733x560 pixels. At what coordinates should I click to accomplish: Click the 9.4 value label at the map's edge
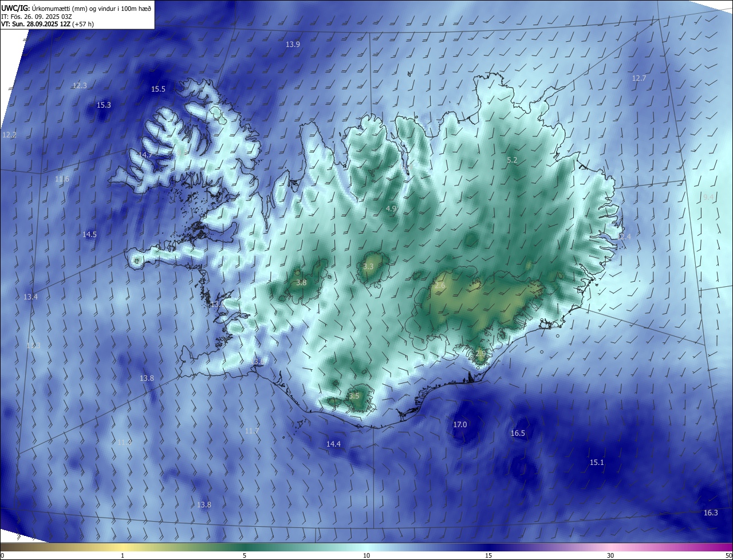tap(708, 197)
